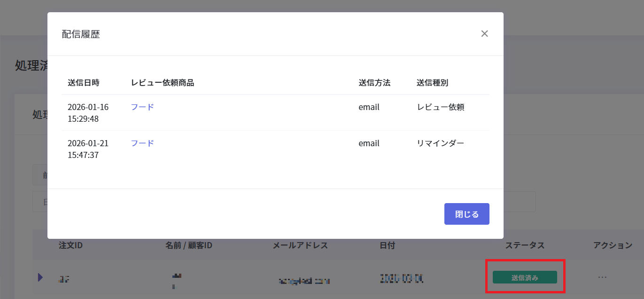Click the 送信済み status badge

[x=525, y=277]
